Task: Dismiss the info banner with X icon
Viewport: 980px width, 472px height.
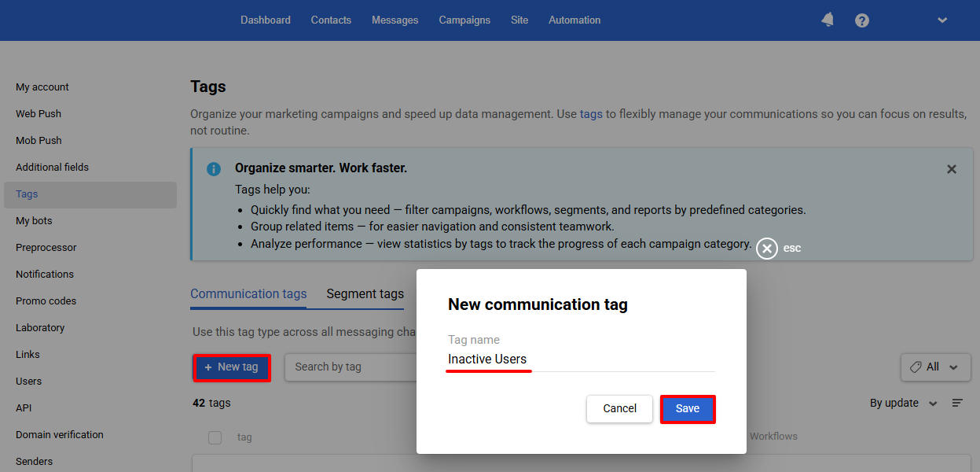Action: 952,169
